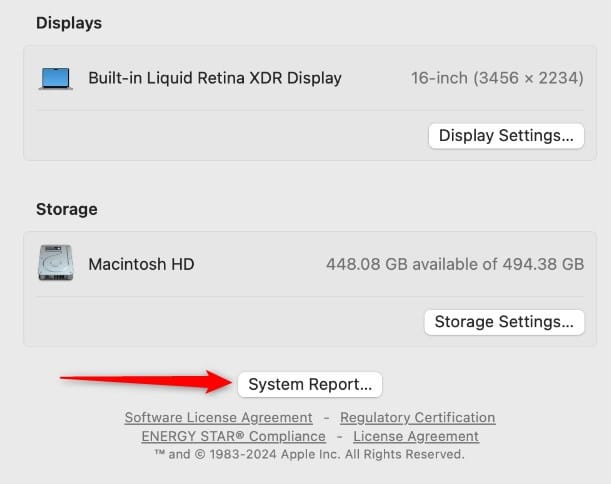Open License Agreement link beside ENERGY STAR
Viewport: 611px width, 484px height.
click(x=416, y=437)
